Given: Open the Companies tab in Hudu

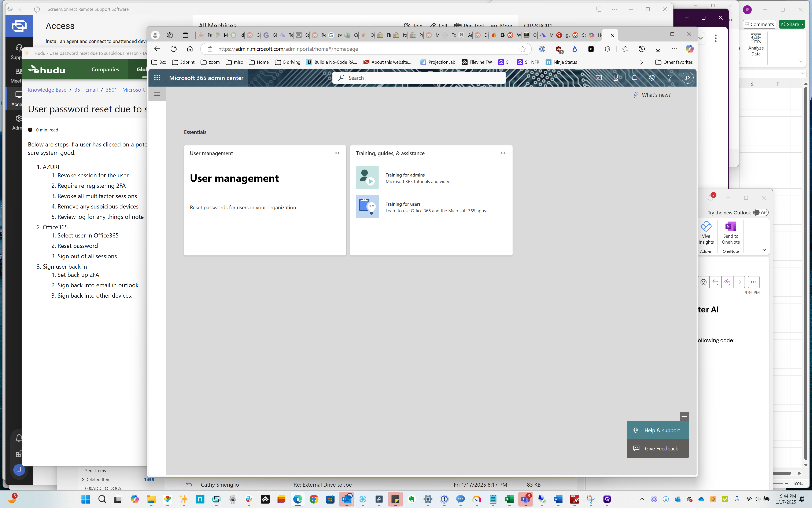Looking at the screenshot, I should point(105,69).
